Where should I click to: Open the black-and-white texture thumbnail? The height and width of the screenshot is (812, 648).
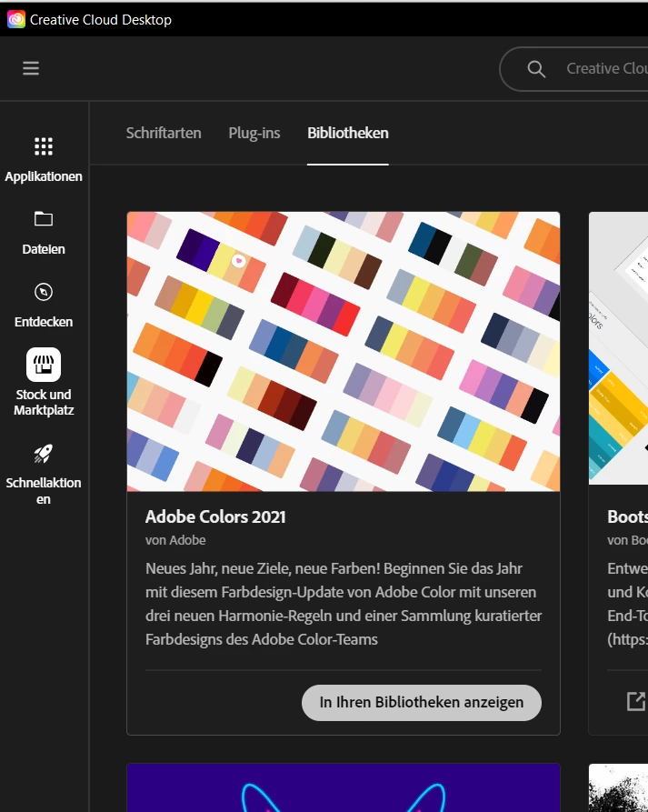coord(619,787)
